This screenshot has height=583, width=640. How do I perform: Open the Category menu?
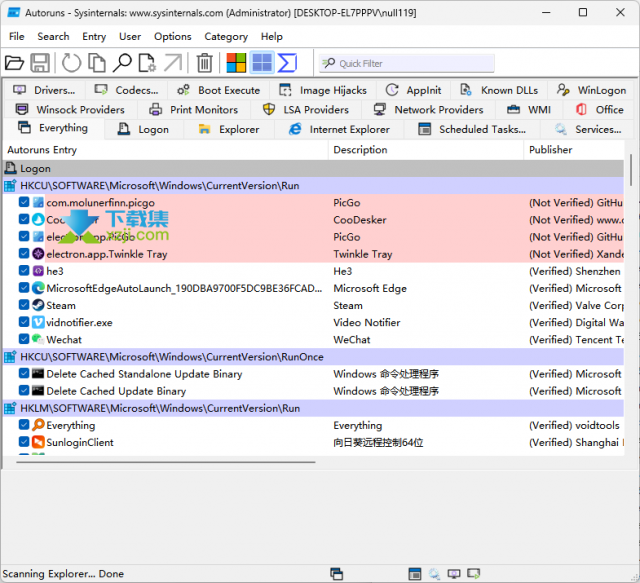point(226,36)
